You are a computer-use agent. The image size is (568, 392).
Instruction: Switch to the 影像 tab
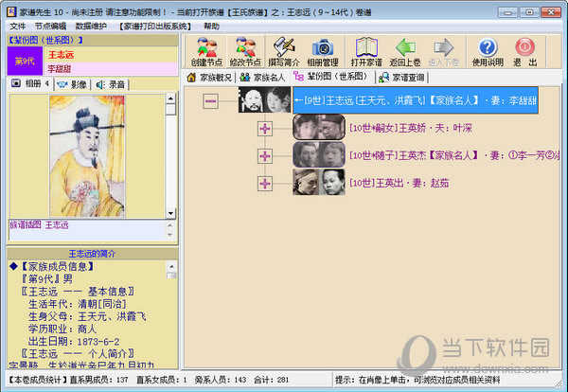[72, 84]
